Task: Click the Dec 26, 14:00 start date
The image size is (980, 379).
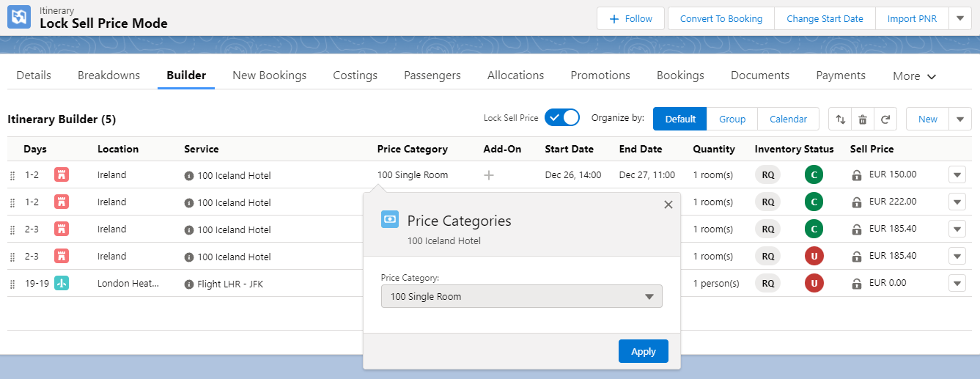Action: click(x=573, y=175)
